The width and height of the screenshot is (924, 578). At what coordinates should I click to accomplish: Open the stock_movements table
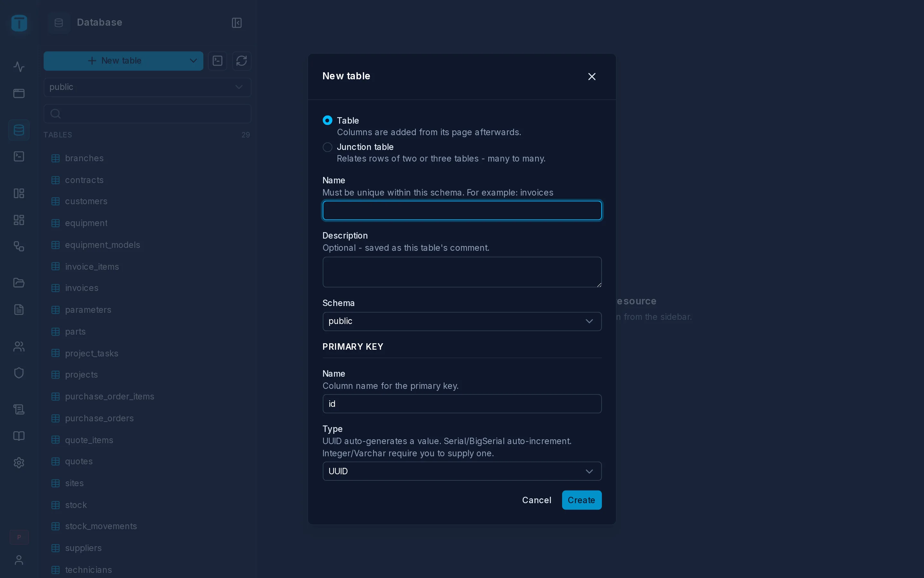click(147, 526)
